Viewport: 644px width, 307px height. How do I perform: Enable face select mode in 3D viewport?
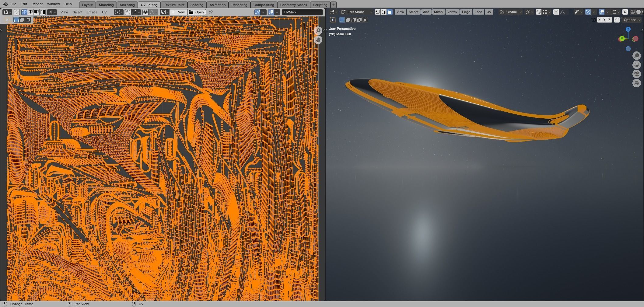click(390, 12)
